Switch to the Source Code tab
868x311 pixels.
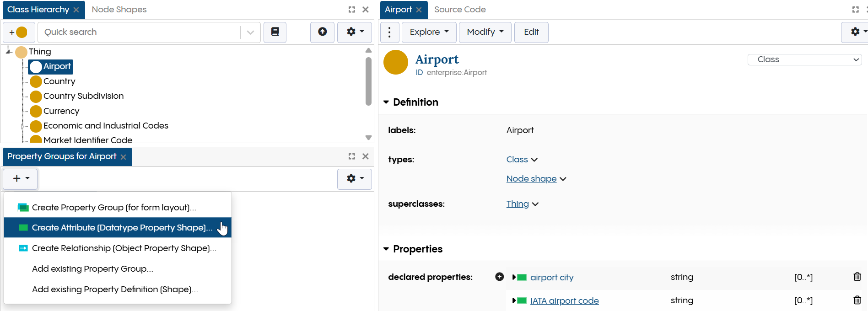click(460, 10)
